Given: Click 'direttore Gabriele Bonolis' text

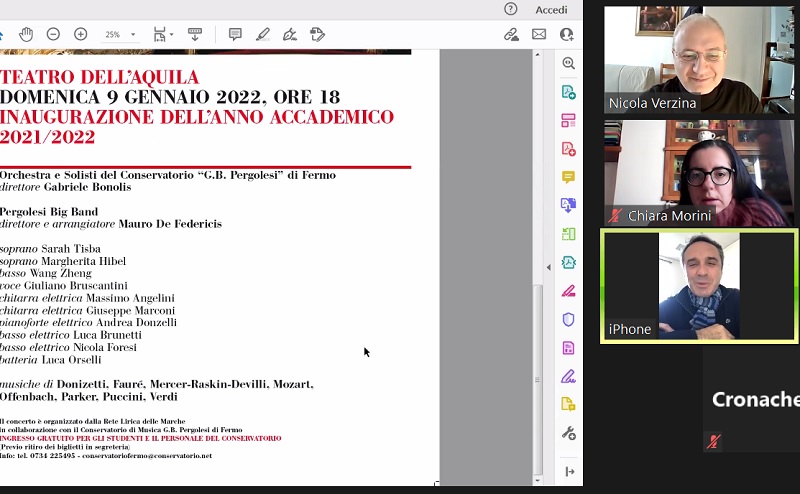Looking at the screenshot, I should 66,187.
